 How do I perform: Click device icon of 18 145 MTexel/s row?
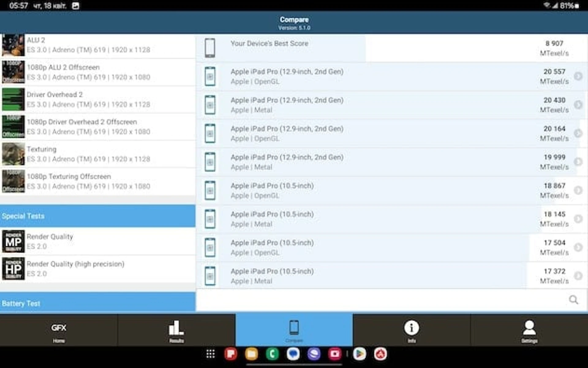pos(210,219)
